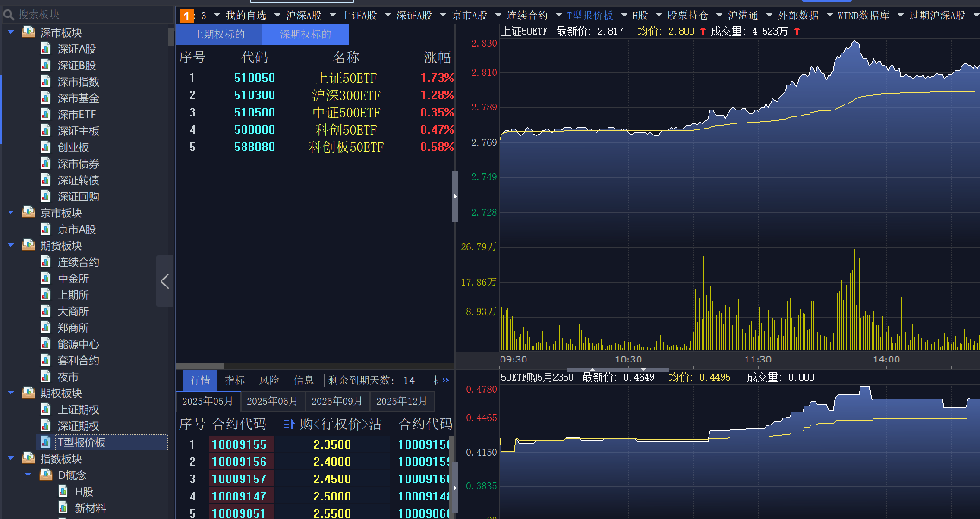Click the horizontal scrollbar under the ETF list

pyautogui.click(x=200, y=366)
